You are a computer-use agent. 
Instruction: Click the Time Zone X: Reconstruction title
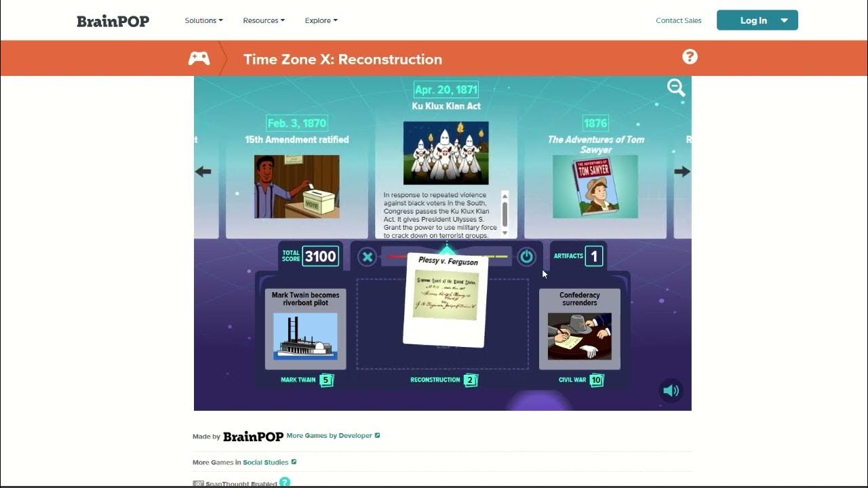(x=342, y=59)
